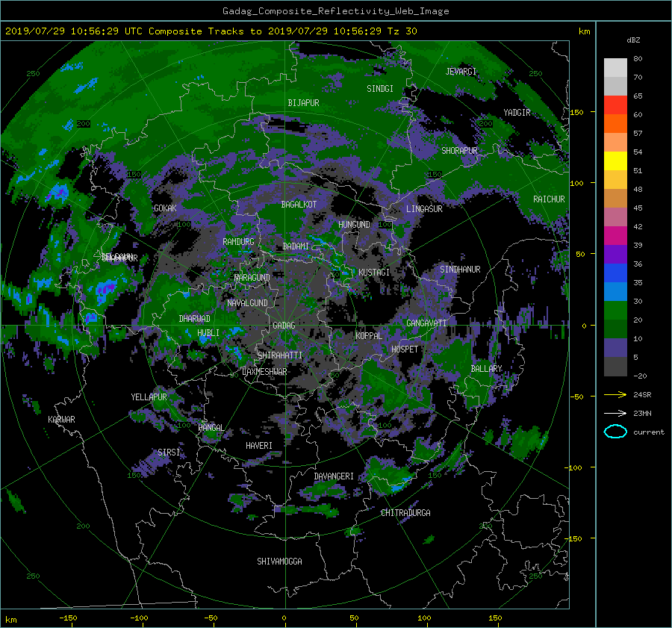This screenshot has height=628, width=672.
Task: Click the 24SR legend text
Action: (642, 395)
